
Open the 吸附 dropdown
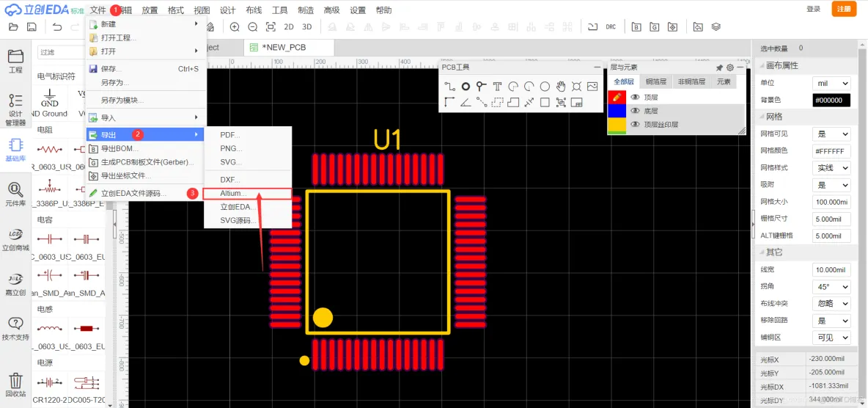[831, 185]
